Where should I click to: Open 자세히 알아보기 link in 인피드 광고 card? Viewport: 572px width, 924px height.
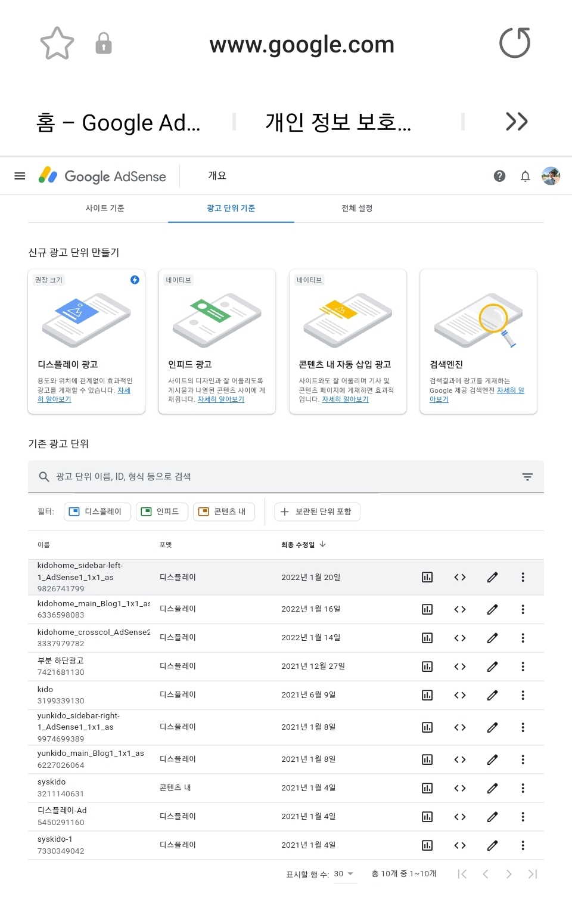[x=221, y=399]
